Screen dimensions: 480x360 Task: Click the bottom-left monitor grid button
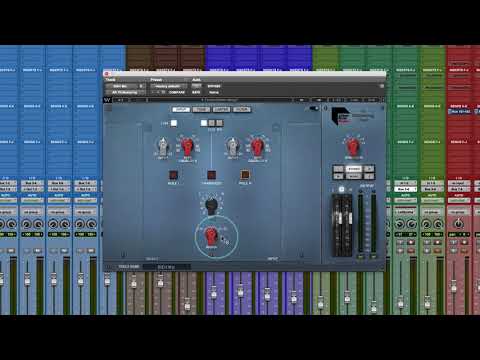[338, 176]
